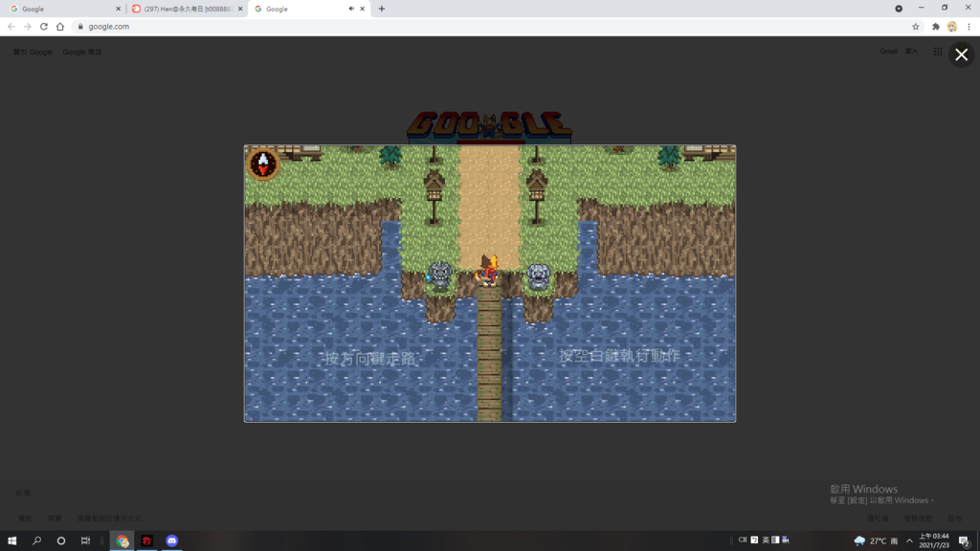Open the Windows notification center
This screenshot has height=551, width=980.
pyautogui.click(x=965, y=541)
